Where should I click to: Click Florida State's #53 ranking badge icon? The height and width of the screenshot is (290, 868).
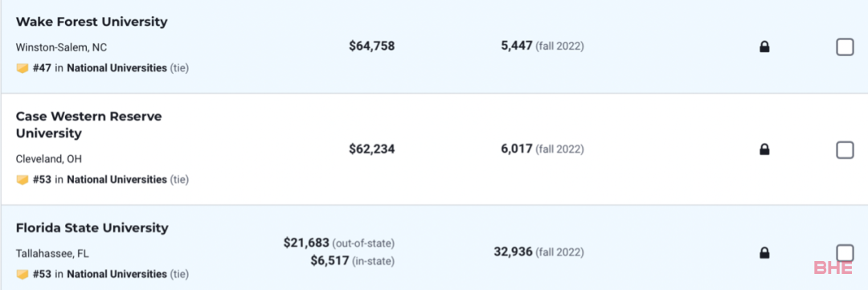pos(23,275)
